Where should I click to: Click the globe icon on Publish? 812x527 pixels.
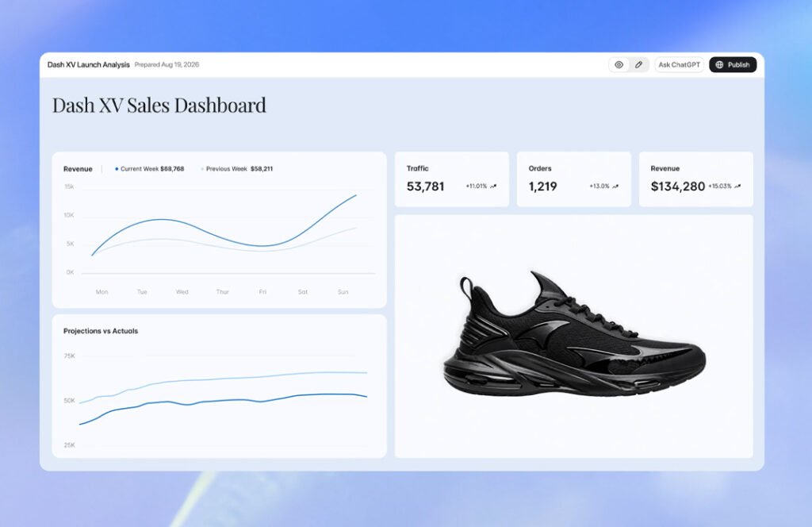point(719,65)
